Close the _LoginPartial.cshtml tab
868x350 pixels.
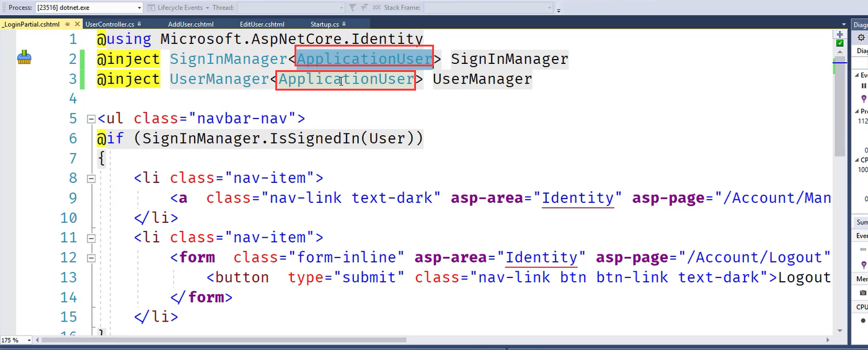coord(77,24)
